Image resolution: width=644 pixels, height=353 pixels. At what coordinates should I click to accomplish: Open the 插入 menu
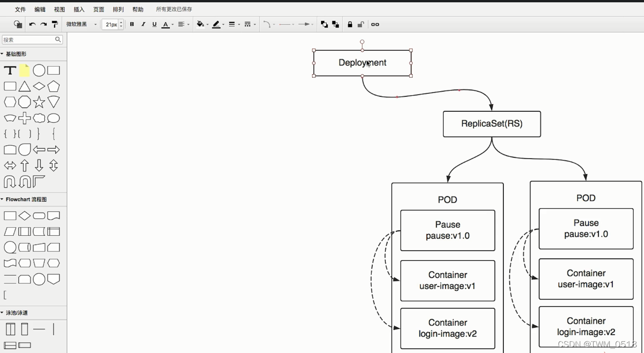(79, 9)
